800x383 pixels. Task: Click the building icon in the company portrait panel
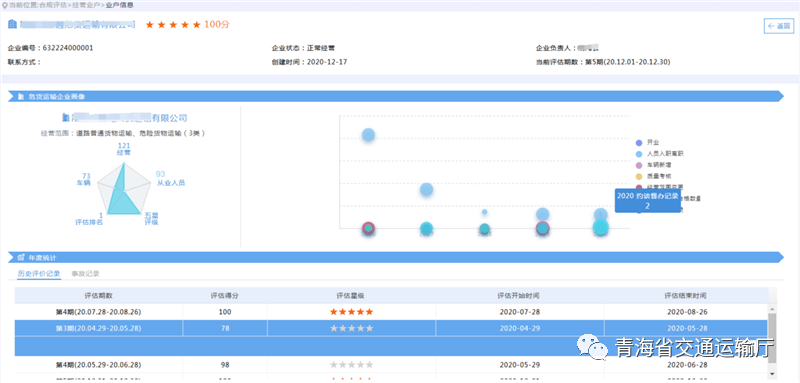pyautogui.click(x=65, y=118)
